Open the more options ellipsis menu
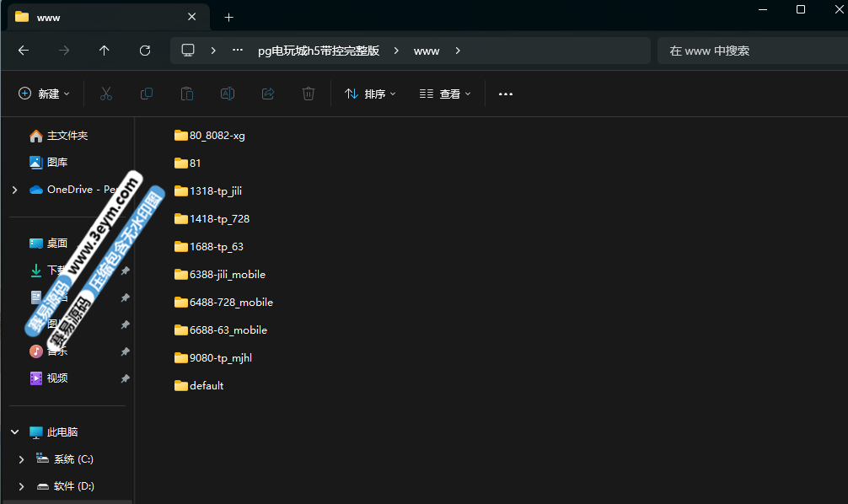The width and height of the screenshot is (848, 504). point(506,94)
